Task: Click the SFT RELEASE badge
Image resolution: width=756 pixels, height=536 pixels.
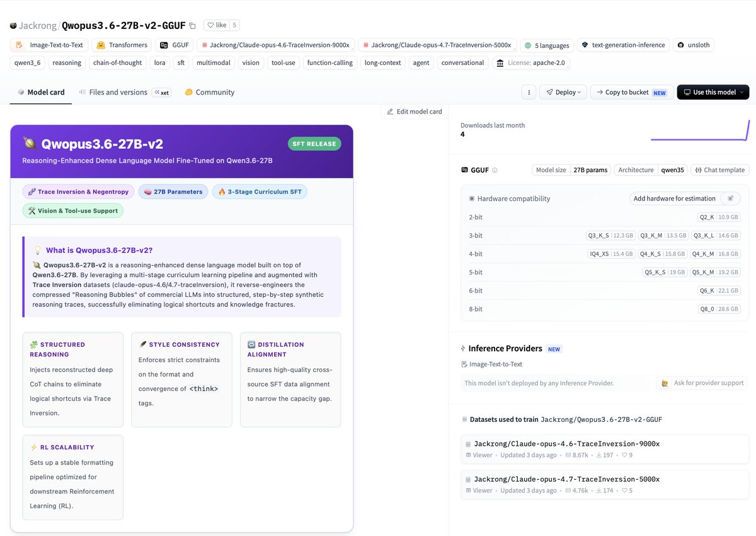Action: click(x=314, y=144)
